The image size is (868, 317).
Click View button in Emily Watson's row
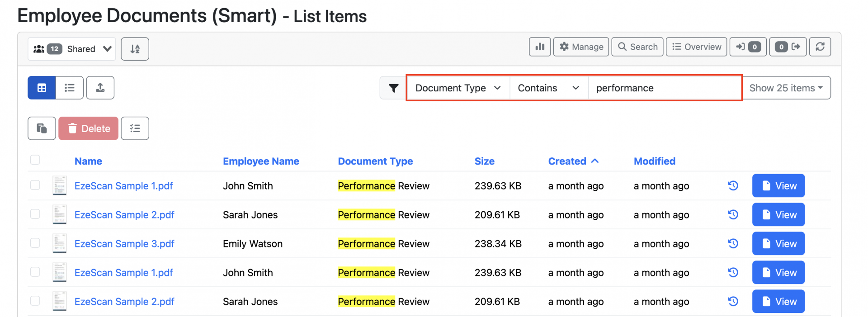point(778,243)
